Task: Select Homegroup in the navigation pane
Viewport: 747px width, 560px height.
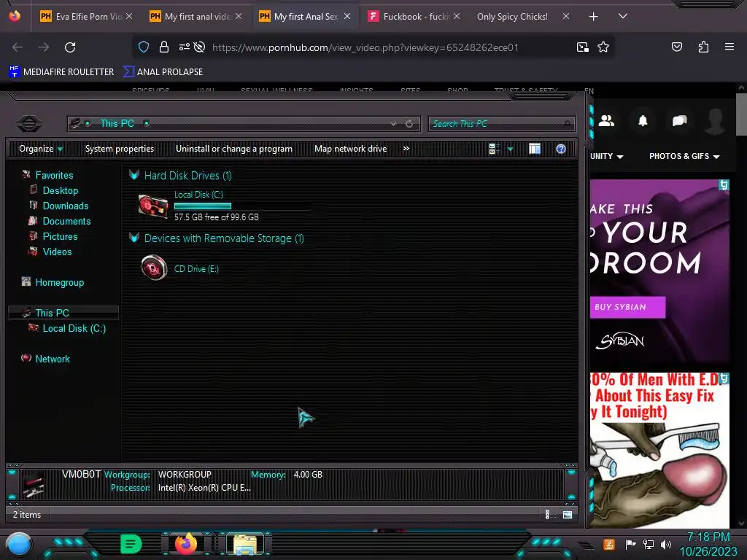Action: (60, 282)
